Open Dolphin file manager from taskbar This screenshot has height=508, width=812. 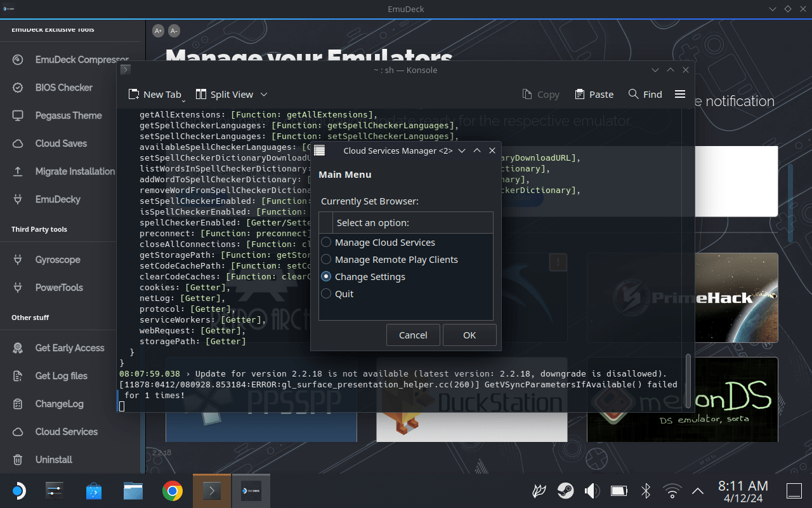tap(133, 490)
